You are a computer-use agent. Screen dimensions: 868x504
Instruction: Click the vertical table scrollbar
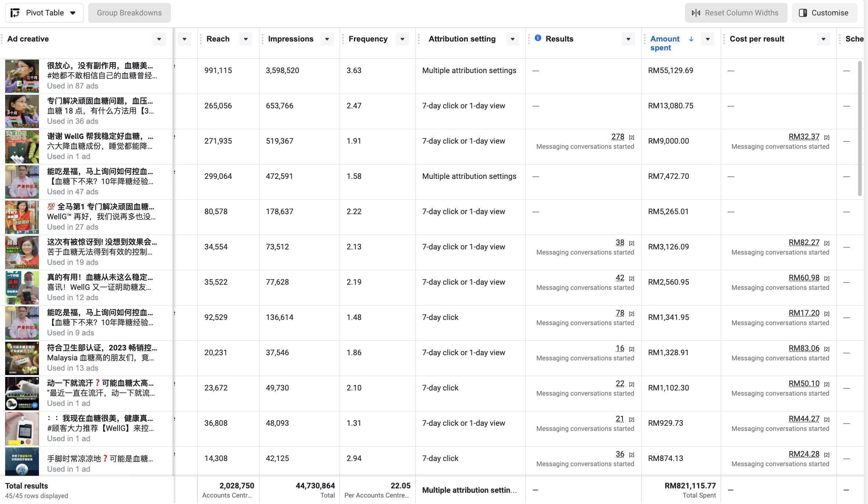click(x=860, y=129)
